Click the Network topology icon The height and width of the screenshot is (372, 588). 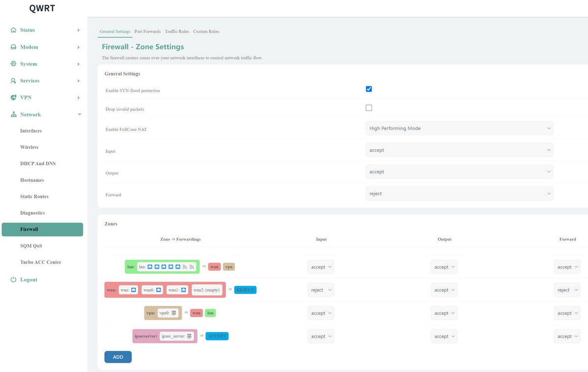pos(13,115)
